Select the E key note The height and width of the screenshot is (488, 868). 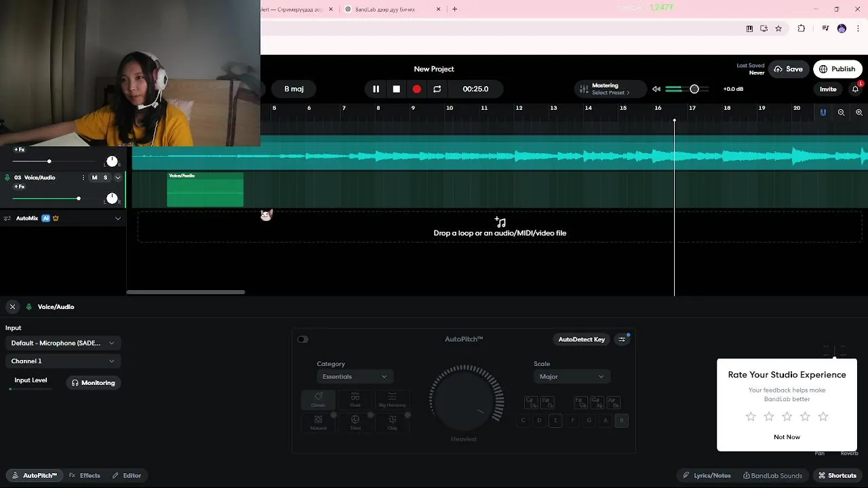555,421
